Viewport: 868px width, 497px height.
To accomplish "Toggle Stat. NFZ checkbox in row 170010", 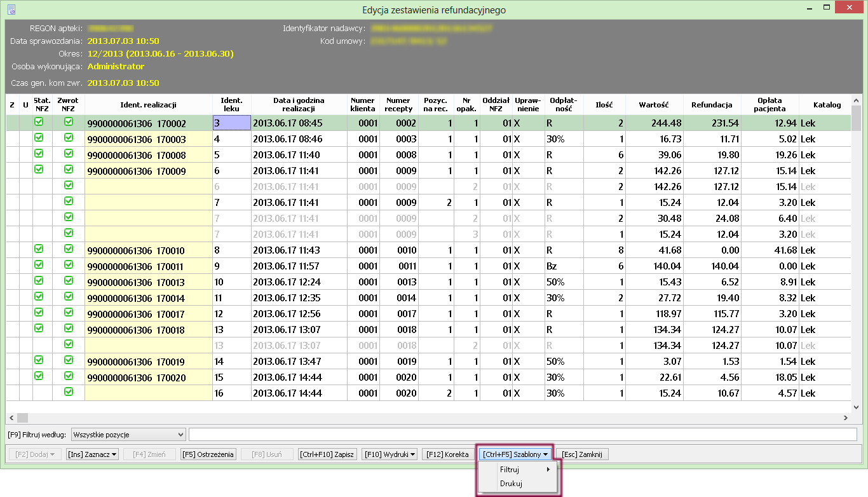I will point(39,248).
